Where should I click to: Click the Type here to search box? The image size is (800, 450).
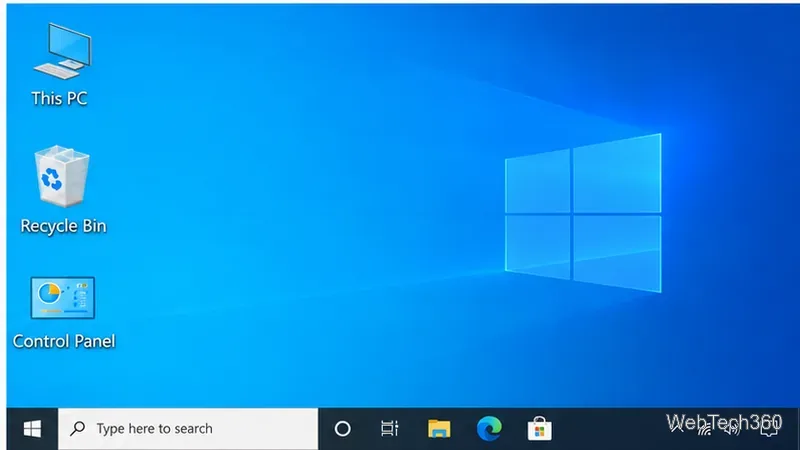pos(188,429)
